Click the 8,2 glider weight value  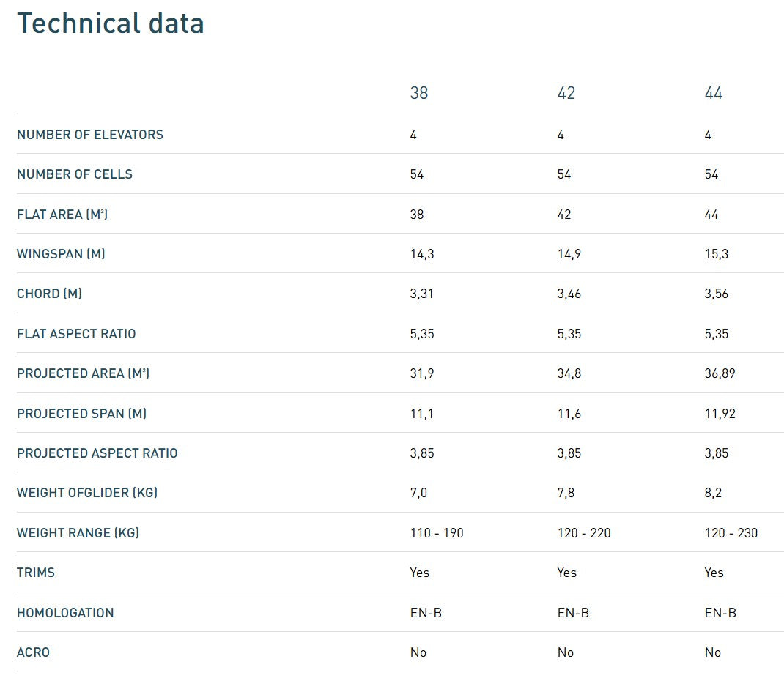click(x=713, y=493)
